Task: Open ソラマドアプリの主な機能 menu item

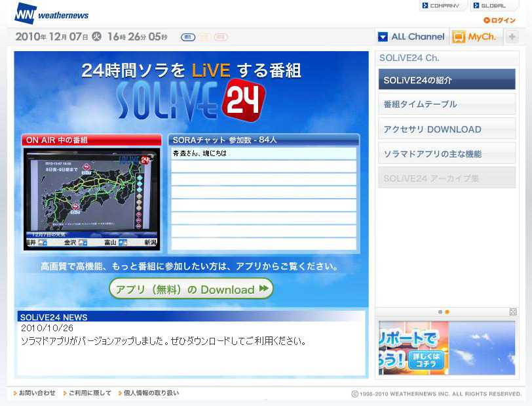Action: pos(447,153)
